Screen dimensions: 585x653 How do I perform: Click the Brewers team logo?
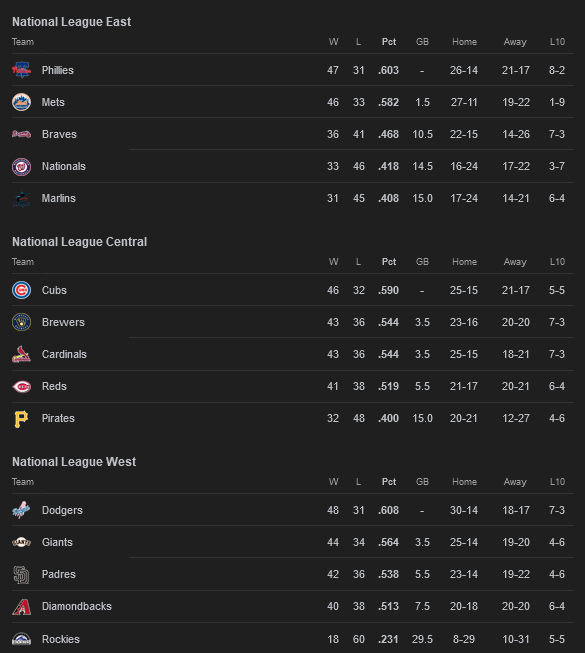[21, 322]
